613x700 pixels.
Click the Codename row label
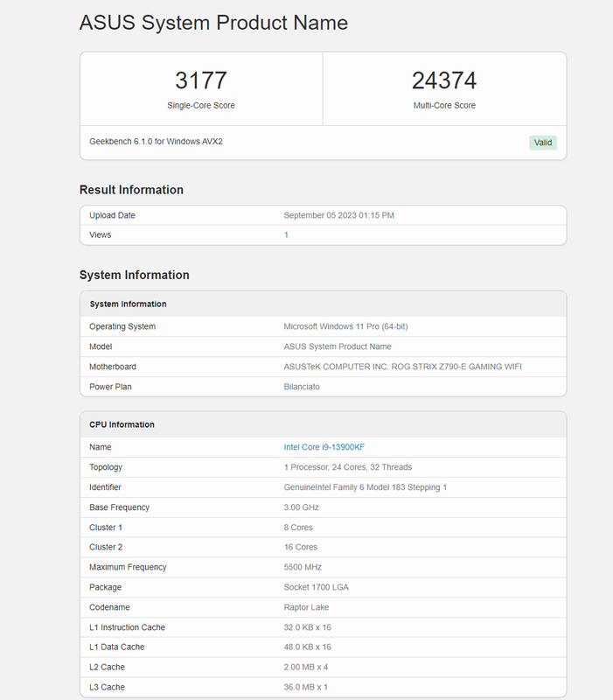109,607
